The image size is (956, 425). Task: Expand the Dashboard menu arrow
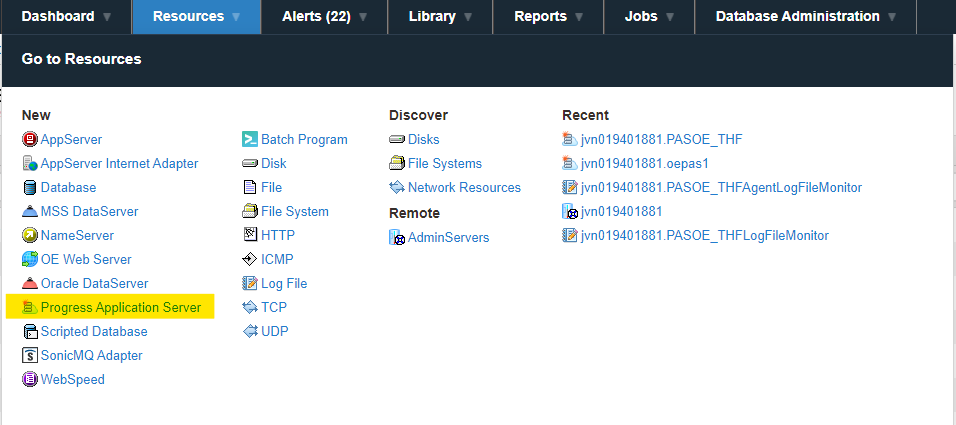[x=107, y=17]
